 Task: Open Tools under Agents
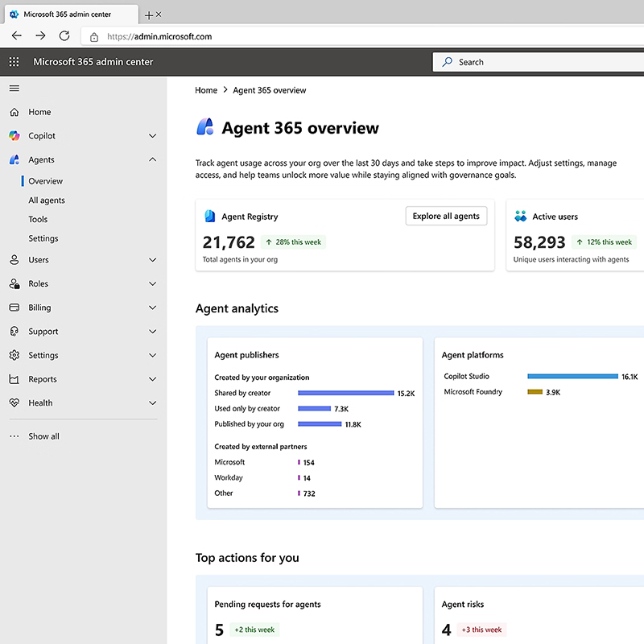pyautogui.click(x=38, y=219)
